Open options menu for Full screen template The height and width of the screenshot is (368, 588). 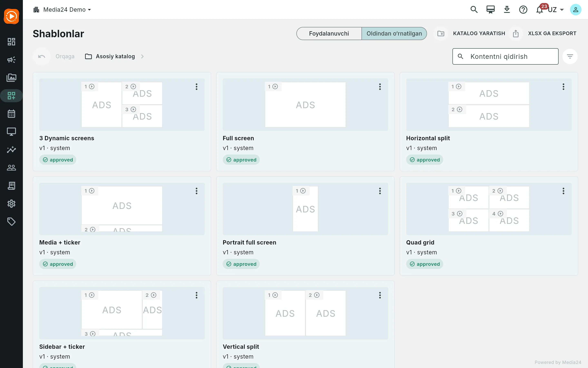tap(380, 87)
